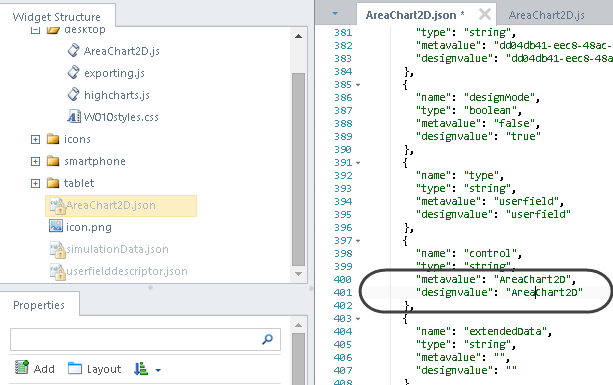
Task: Click the icon.png image icon
Action: tap(56, 226)
